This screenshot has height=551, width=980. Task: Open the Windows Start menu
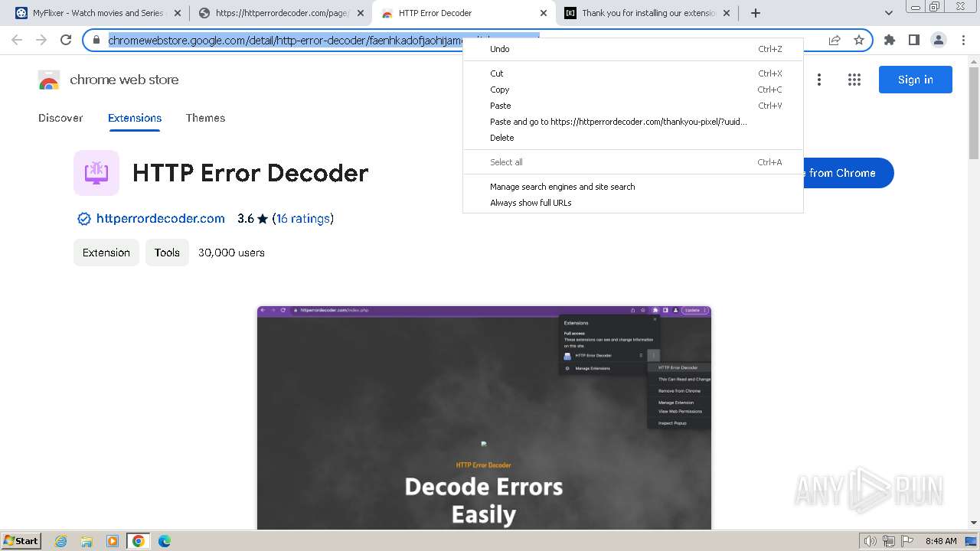coord(21,541)
